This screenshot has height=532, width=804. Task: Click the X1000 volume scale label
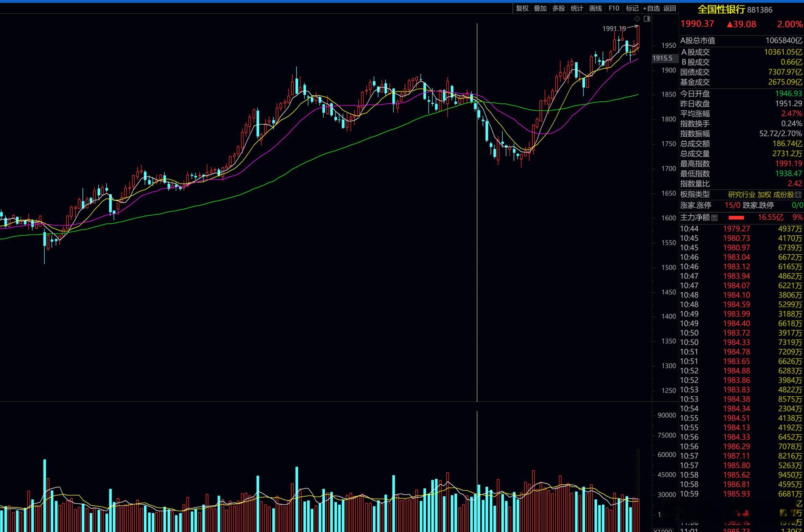[663, 530]
